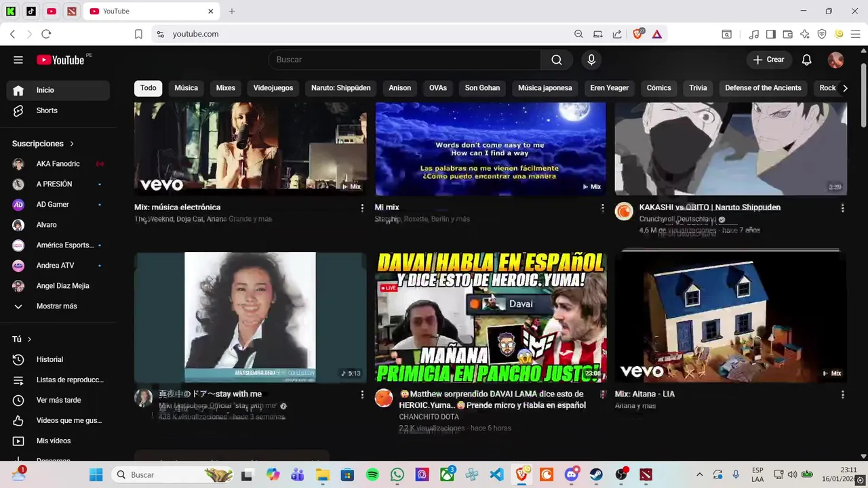Open Brave Wallet icon
Viewport: 868px width, 488px height.
(788, 34)
